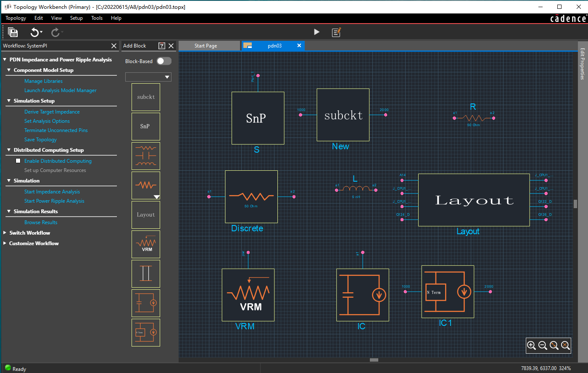Select the capacitor current source IC palette block
Screen dimensions: 588x373
146,303
